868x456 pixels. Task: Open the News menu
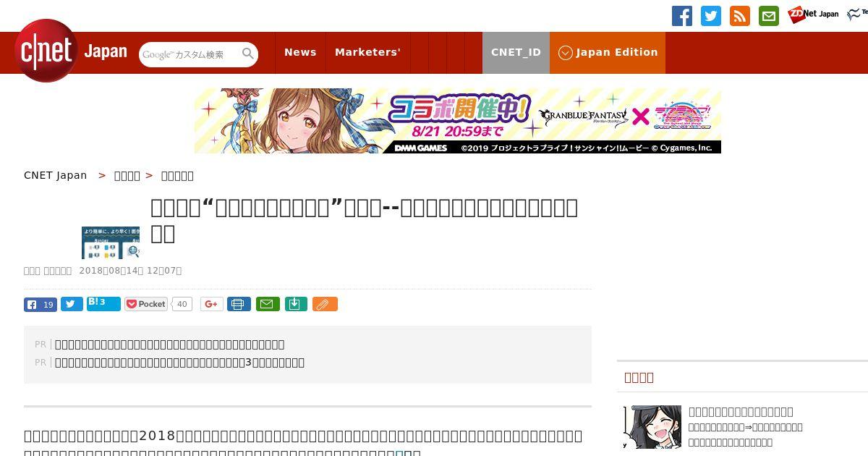click(300, 52)
